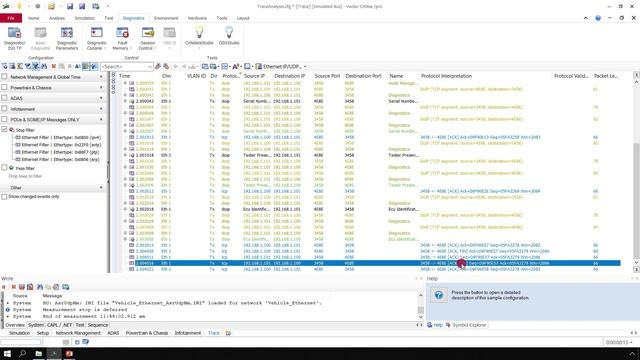The image size is (640, 360).
Task: Select CAPL / .NET tab in Write window
Action: pyautogui.click(x=60, y=325)
